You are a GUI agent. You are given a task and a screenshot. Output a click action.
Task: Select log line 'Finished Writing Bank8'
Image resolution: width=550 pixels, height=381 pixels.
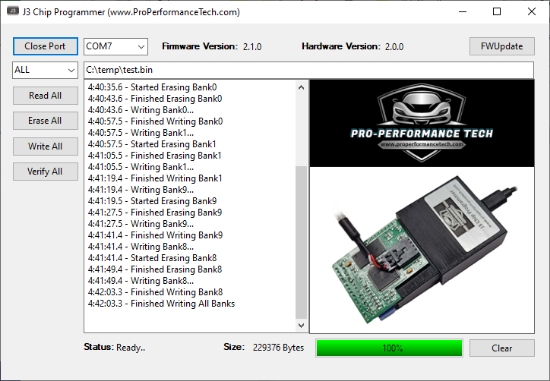(155, 292)
